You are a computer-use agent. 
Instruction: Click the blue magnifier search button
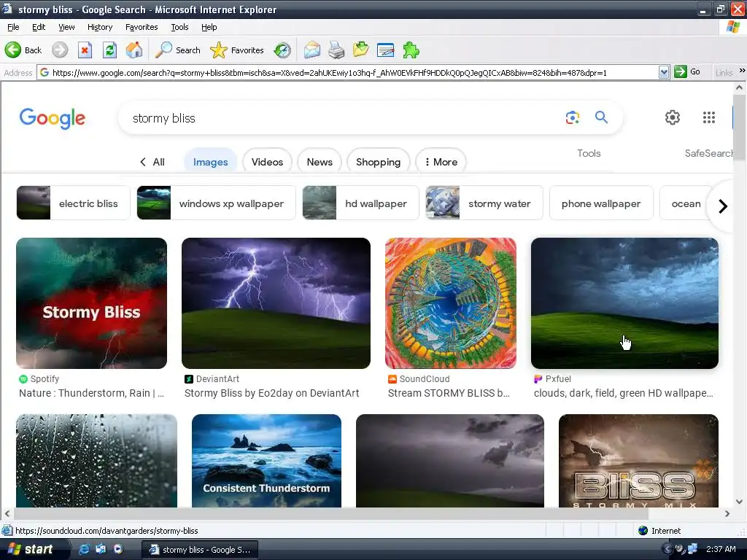(601, 117)
